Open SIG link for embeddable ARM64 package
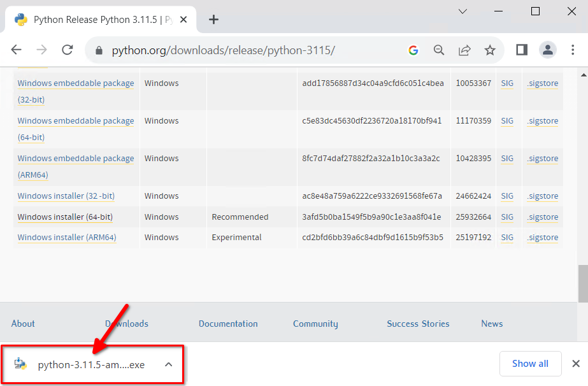Screen dimensions: 588x386 click(x=507, y=159)
